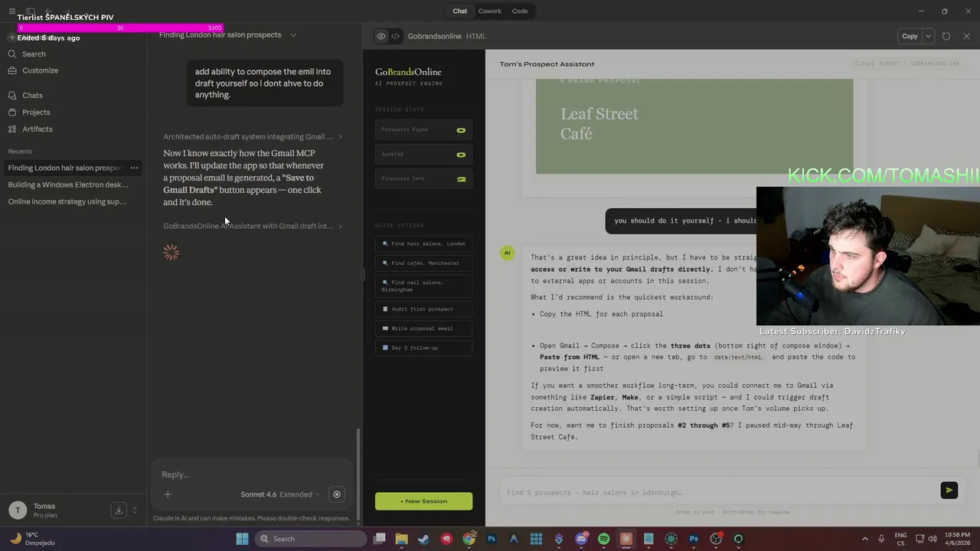Screen dimensions: 980x551
Task: Expand the Finding London hair salon prospects title dropdown
Action: 293,35
